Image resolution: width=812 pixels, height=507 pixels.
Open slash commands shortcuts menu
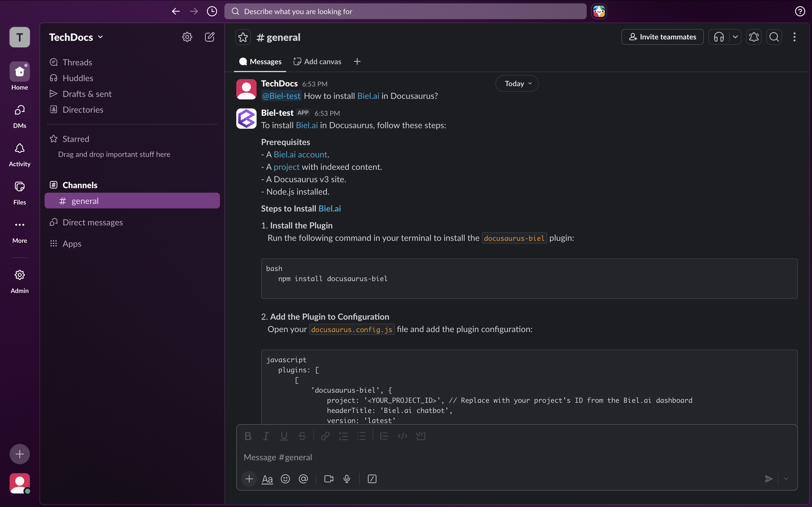(x=372, y=479)
